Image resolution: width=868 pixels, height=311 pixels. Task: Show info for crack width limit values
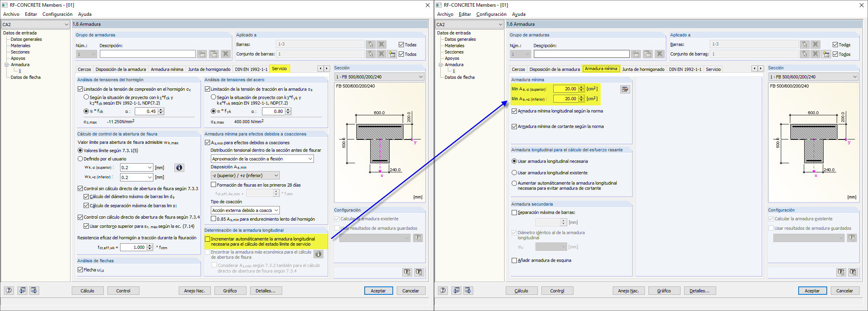[179, 168]
